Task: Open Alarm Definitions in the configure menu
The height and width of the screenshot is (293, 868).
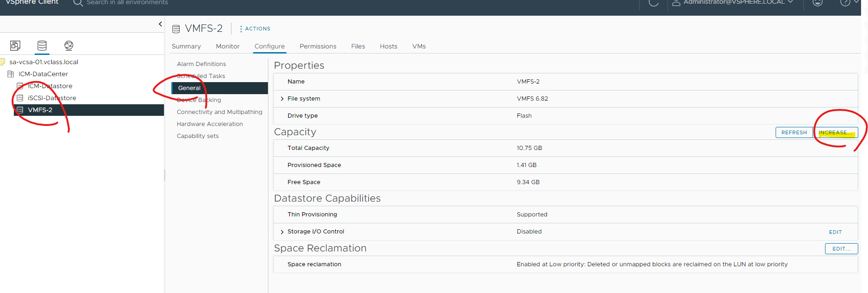Action: pos(201,64)
